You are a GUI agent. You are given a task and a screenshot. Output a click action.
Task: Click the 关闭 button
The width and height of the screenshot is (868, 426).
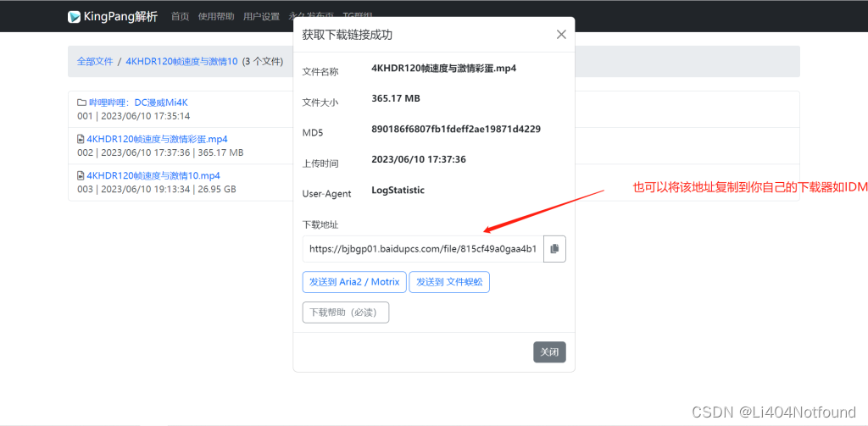pos(549,351)
